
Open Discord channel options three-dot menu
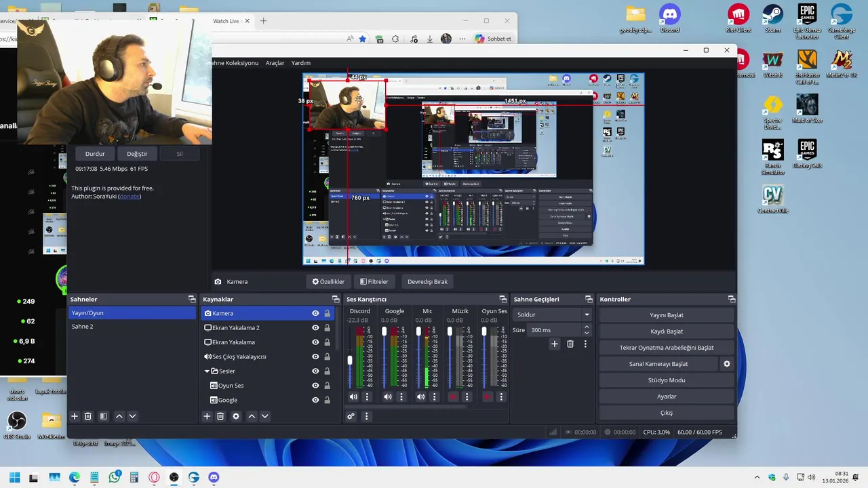[368, 396]
